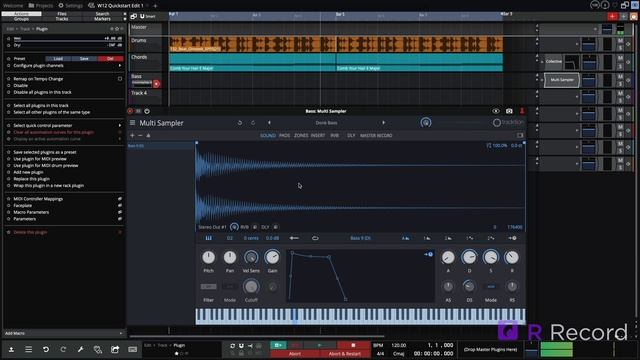
Task: Take plugin window snapshot with camera icon
Action: (509, 111)
